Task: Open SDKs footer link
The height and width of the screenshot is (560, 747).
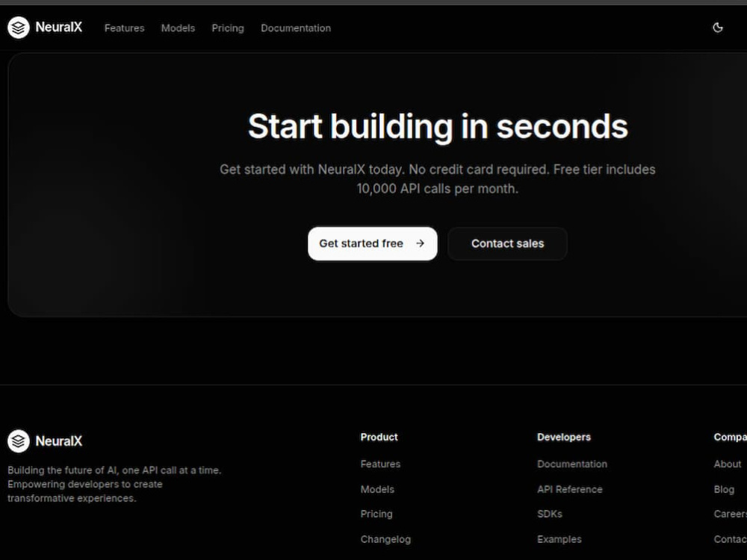Action: (x=550, y=514)
